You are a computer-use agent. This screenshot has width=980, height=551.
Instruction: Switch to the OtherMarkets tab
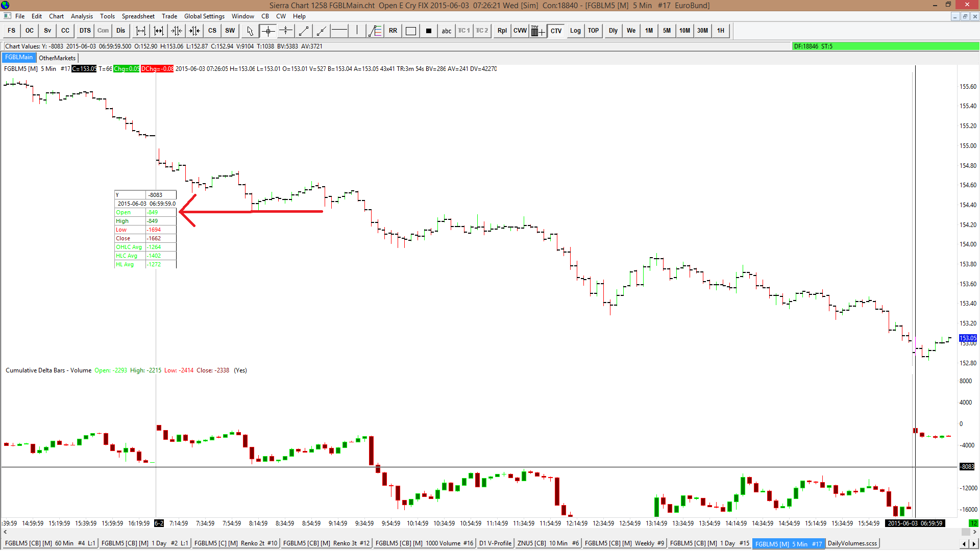(57, 58)
